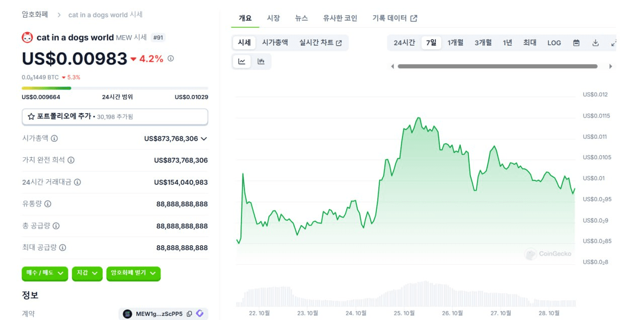Select the line chart view icon

(x=242, y=61)
